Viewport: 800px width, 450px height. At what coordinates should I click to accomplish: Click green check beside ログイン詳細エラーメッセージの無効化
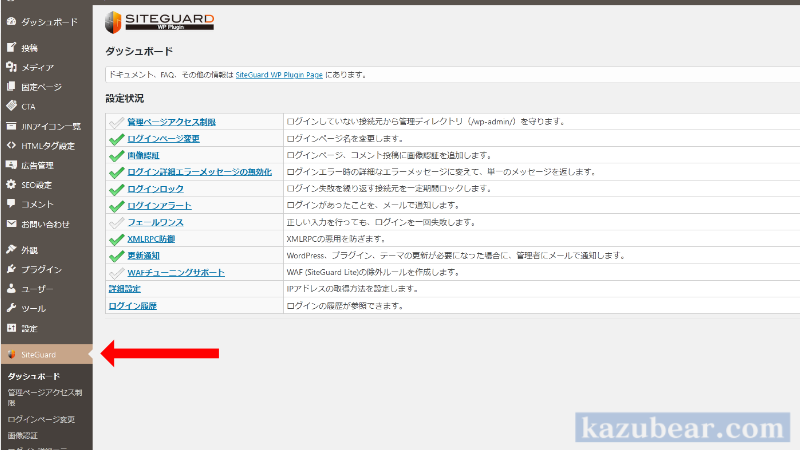click(117, 172)
